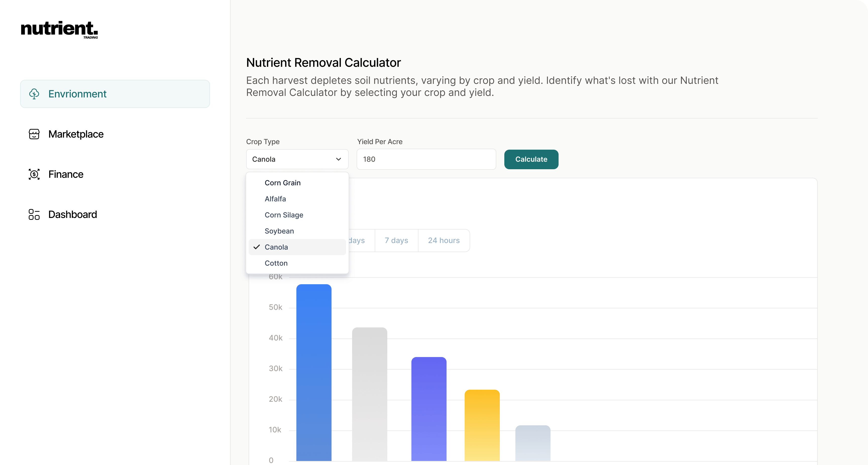Screen dimensions: 868x465
Task: Click the Environment tree icon in sidebar
Action: (34, 94)
